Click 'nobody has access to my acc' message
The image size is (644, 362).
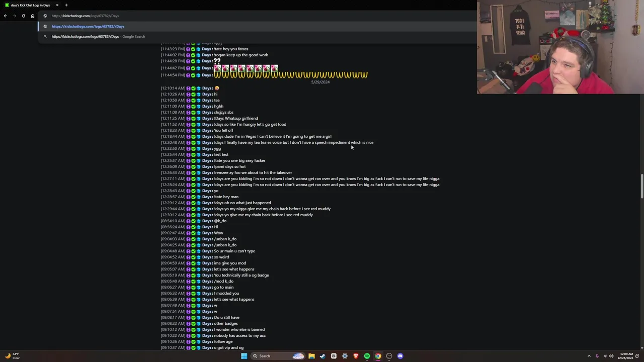[x=239, y=335]
